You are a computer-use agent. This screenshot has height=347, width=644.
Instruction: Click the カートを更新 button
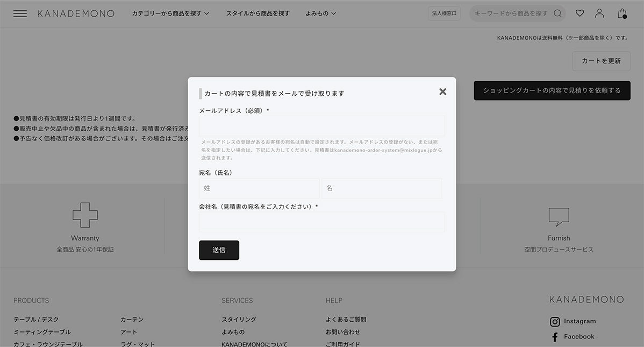click(x=601, y=61)
